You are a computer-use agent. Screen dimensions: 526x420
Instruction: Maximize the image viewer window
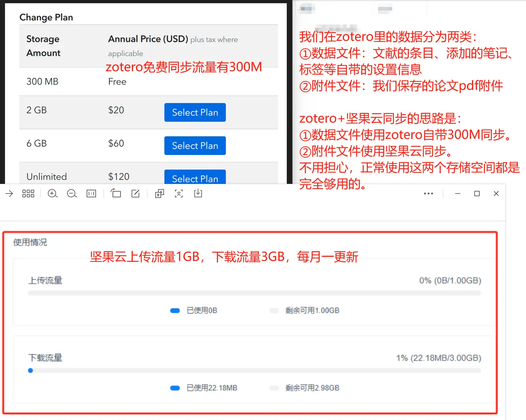pos(477,193)
